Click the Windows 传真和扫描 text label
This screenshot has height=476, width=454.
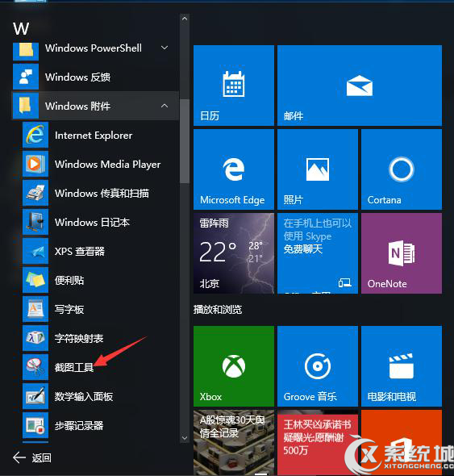pos(102,194)
